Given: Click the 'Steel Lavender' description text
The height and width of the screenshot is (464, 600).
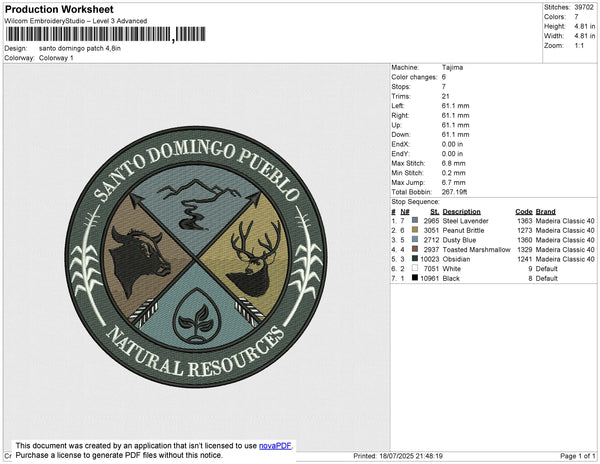Looking at the screenshot, I should [x=465, y=221].
